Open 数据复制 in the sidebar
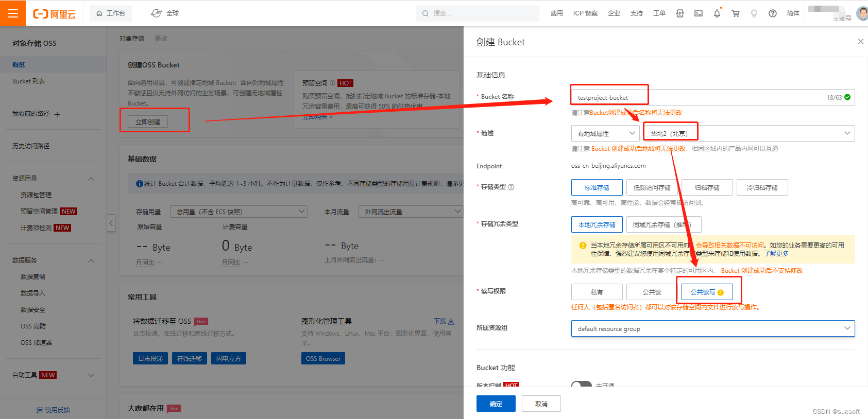 [x=33, y=277]
